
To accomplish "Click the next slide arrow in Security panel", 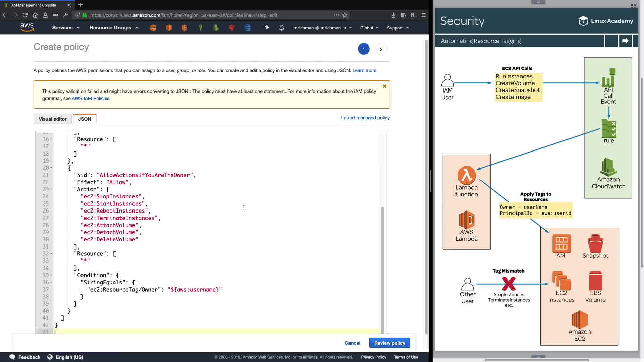I will 625,41.
